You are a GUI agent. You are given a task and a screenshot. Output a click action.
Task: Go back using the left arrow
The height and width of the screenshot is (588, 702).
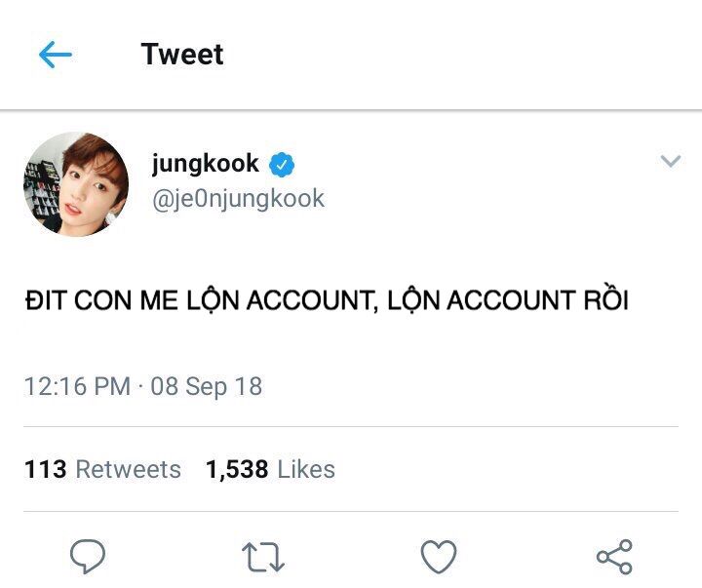(56, 55)
